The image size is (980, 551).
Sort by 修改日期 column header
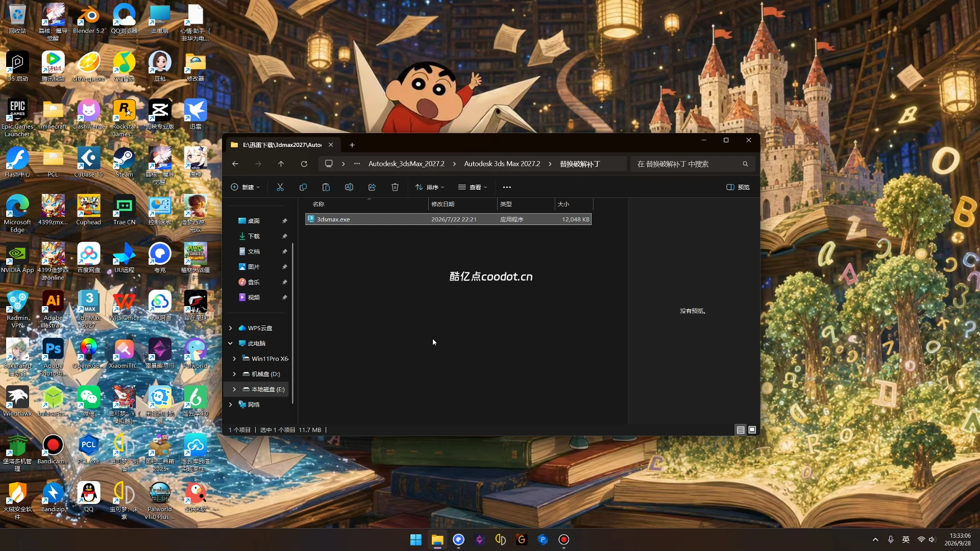462,204
